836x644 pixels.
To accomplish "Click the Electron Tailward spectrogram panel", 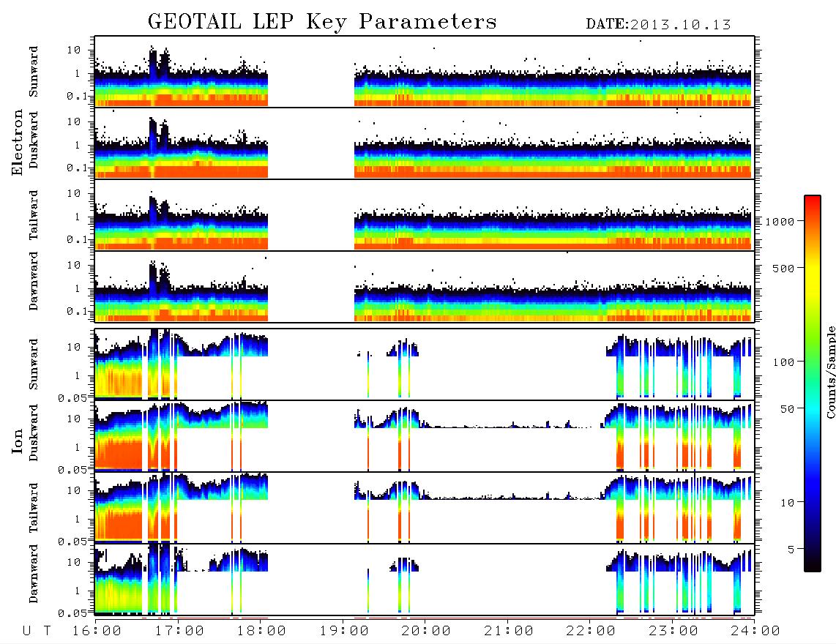I will [x=425, y=215].
